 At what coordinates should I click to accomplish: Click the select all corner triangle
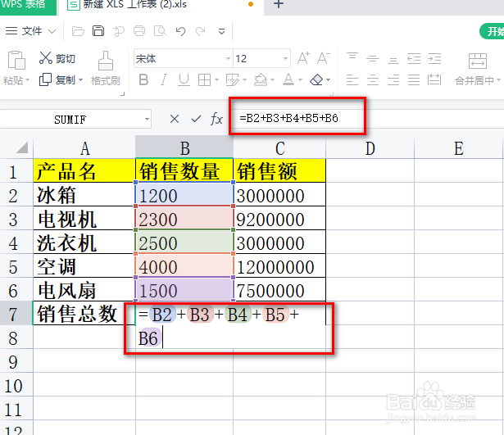(x=22, y=147)
